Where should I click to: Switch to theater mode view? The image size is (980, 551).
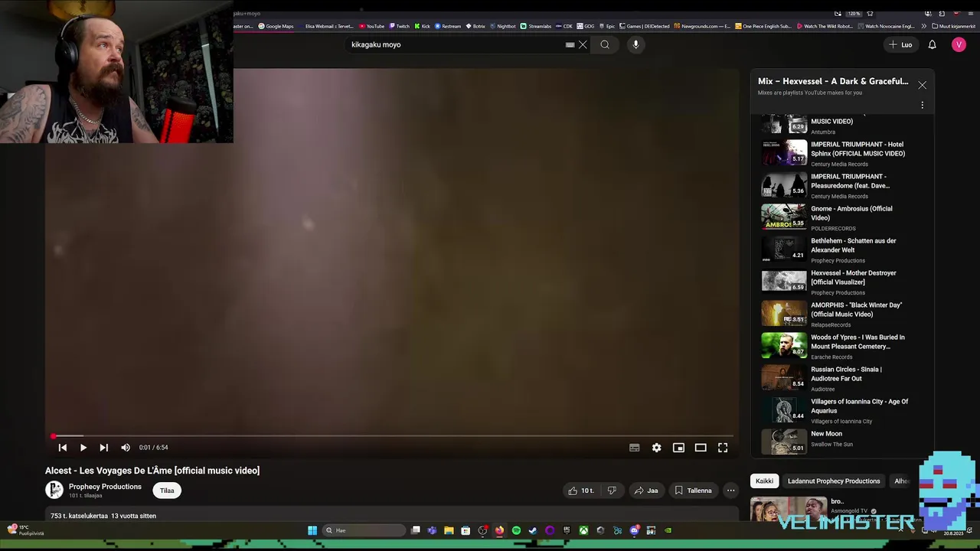[701, 448]
